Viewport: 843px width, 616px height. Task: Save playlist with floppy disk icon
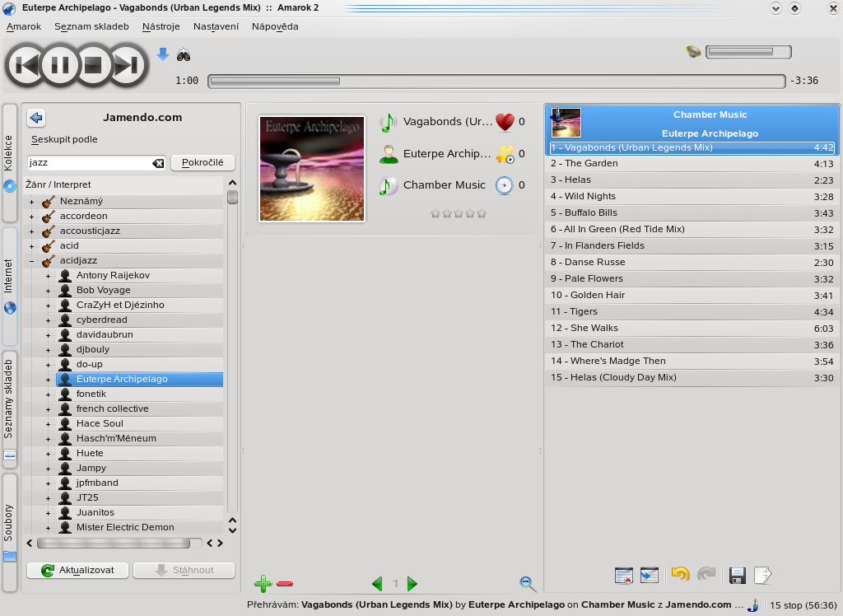pos(737,576)
